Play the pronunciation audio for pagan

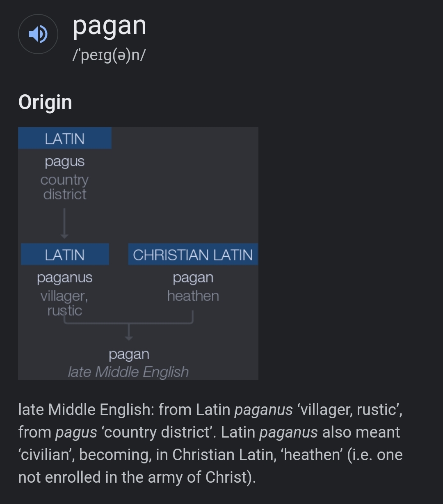pos(38,34)
